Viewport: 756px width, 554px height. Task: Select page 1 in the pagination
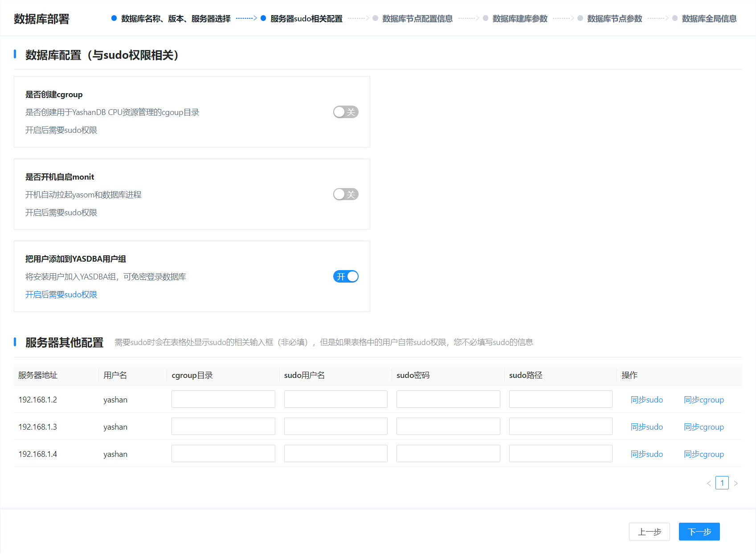click(x=722, y=483)
